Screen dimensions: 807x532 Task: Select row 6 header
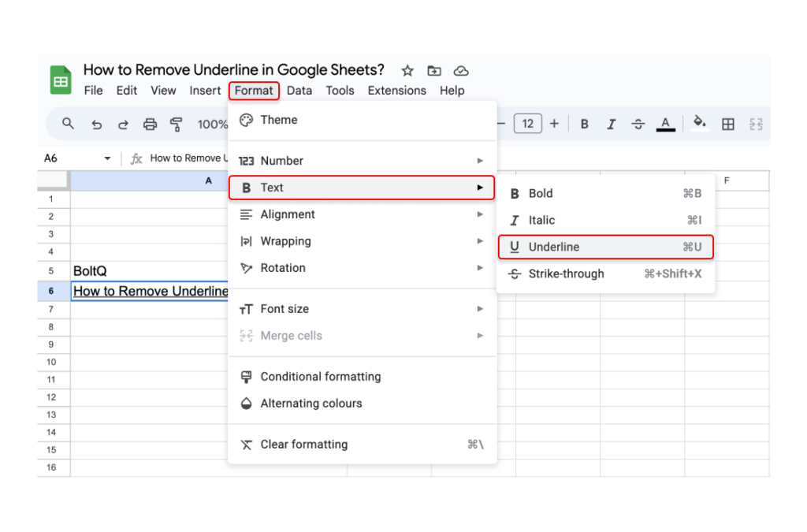(x=54, y=291)
